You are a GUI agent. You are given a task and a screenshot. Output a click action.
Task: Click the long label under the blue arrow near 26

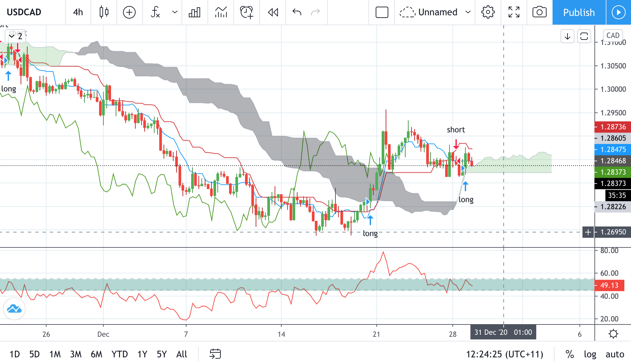[9, 89]
